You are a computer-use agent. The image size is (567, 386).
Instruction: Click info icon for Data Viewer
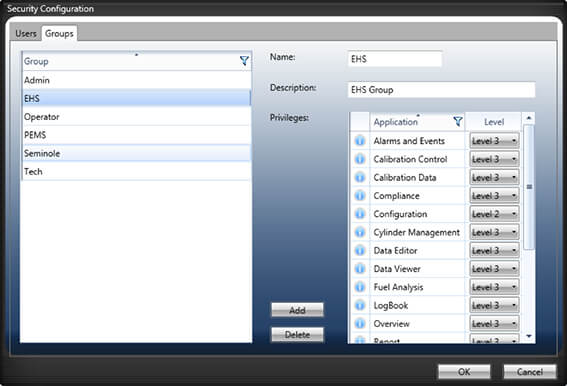pos(360,268)
